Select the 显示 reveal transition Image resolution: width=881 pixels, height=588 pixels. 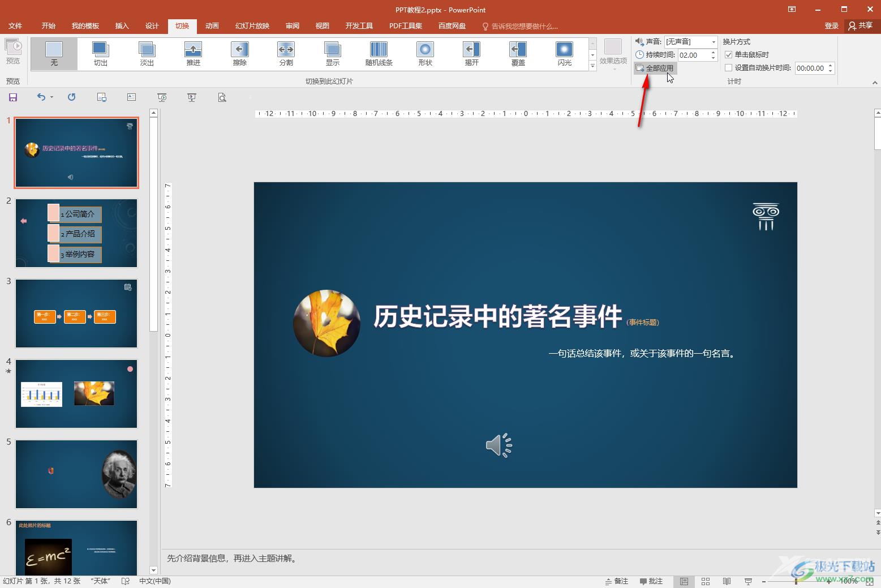333,54
